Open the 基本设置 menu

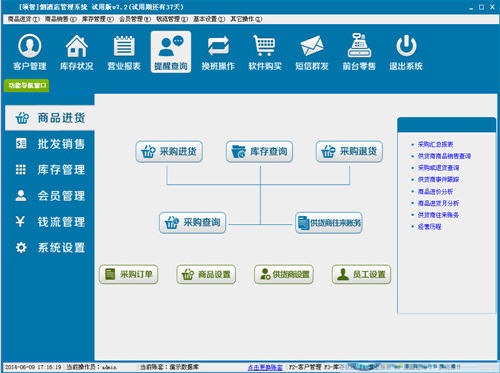(209, 19)
